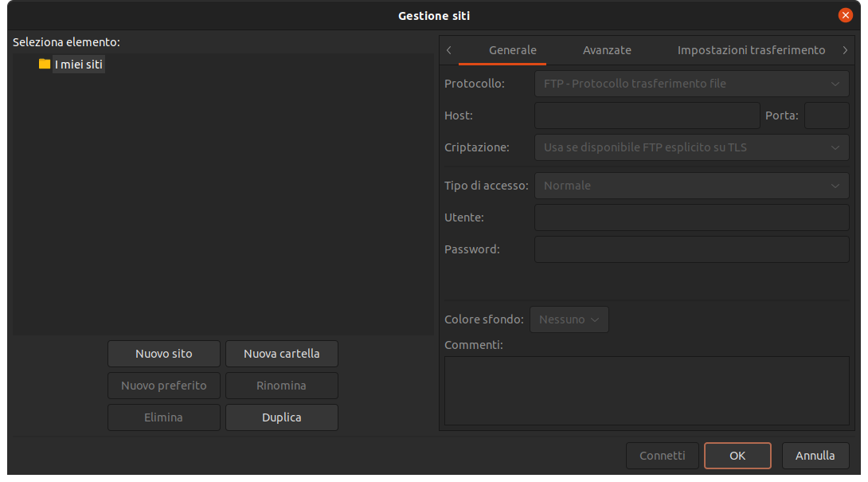This screenshot has height=482, width=868.
Task: Switch to the Avanzate tab
Action: 607,49
